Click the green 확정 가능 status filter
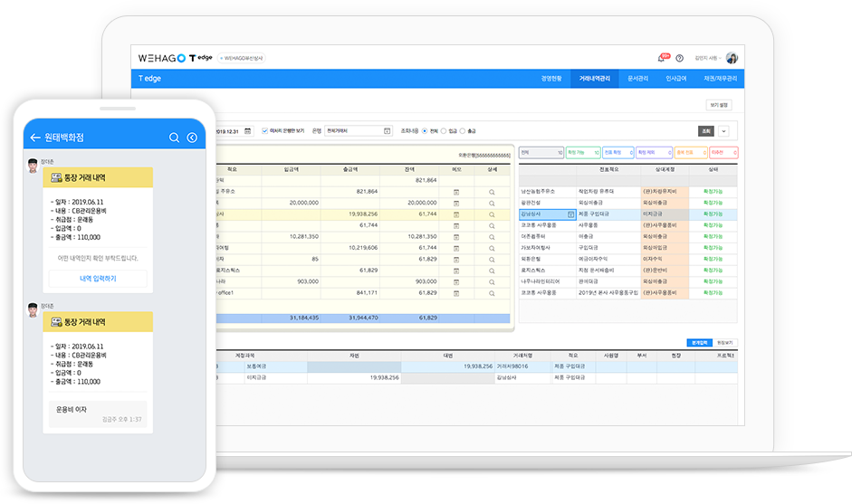The width and height of the screenshot is (852, 504). [x=581, y=153]
